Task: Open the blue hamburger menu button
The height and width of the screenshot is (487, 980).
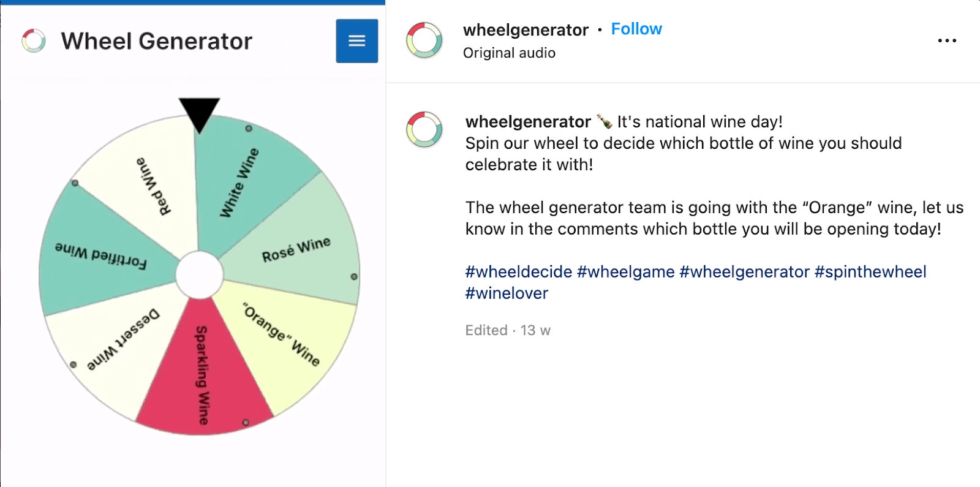Action: tap(356, 41)
